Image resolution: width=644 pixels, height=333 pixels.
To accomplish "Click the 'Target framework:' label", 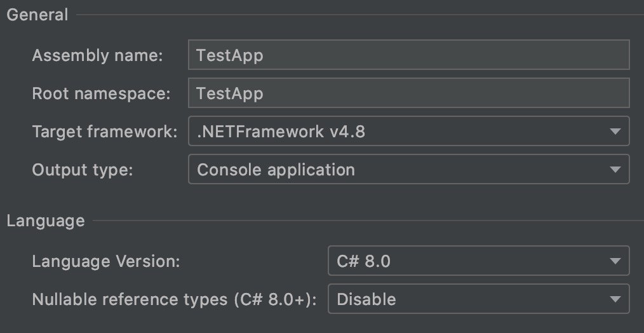I will click(105, 132).
